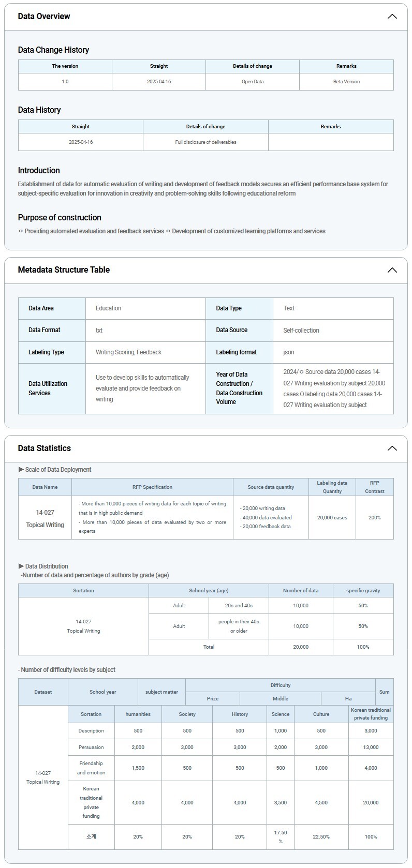Click the 소계 subtotal row label

pyautogui.click(x=91, y=837)
